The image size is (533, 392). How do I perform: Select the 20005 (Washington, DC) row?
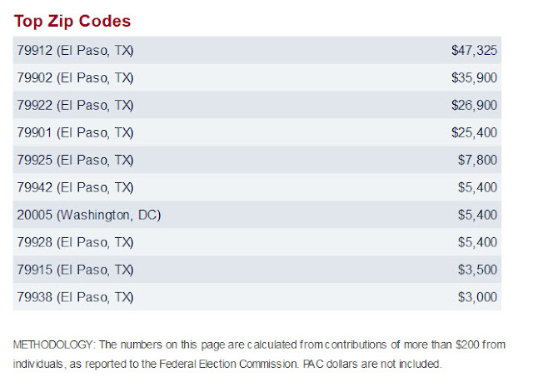coord(257,215)
